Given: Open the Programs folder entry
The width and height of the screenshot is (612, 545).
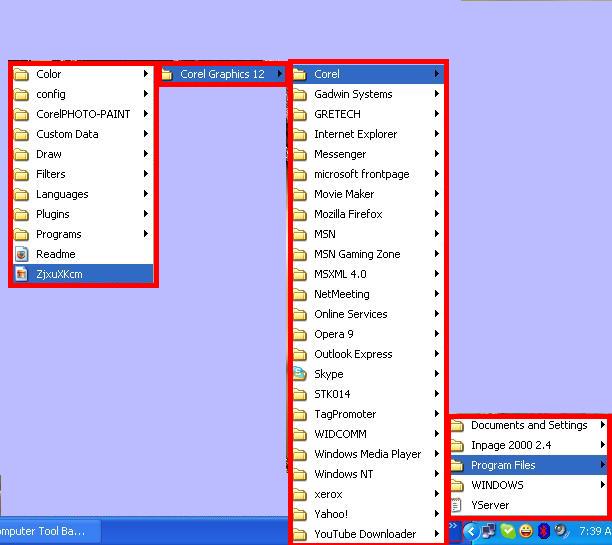Looking at the screenshot, I should (83, 234).
